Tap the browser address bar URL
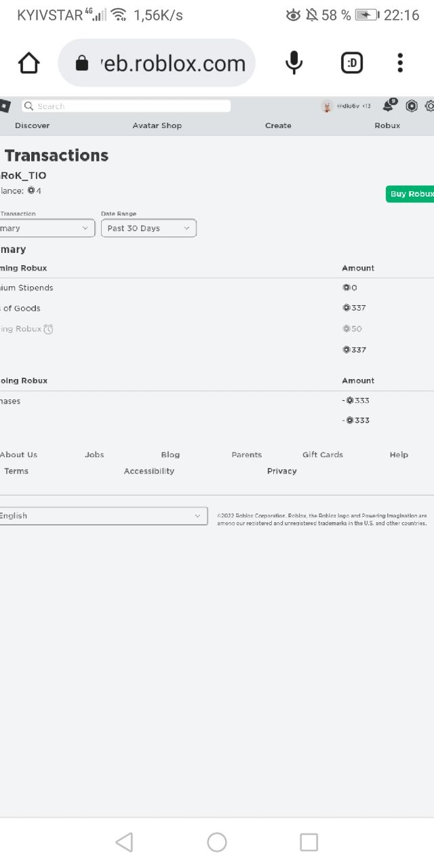 coord(172,63)
